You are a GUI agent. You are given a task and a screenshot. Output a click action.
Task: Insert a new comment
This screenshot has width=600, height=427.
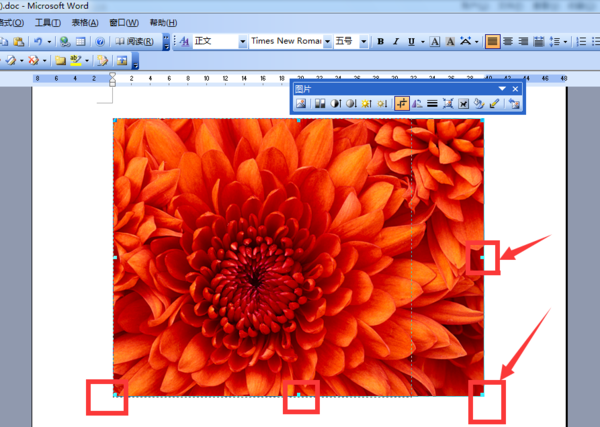(60, 60)
